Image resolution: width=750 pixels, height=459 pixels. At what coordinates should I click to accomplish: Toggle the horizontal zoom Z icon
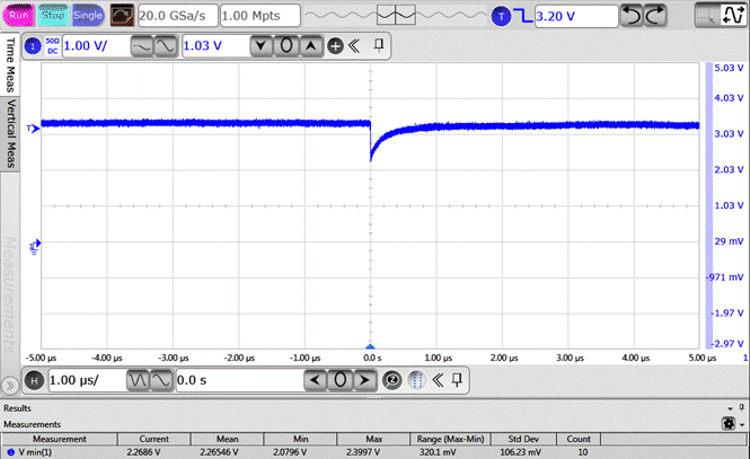coord(392,381)
